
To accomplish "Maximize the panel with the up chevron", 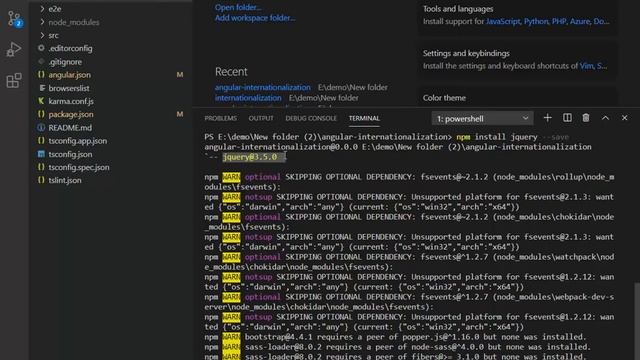I will 605,118.
